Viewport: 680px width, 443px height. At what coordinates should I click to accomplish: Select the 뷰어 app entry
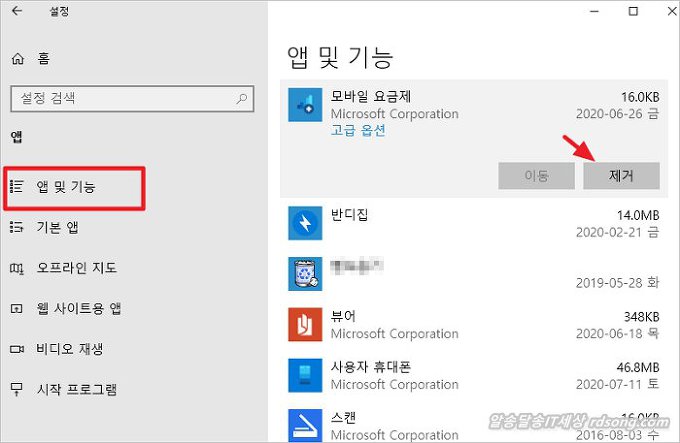(x=474, y=325)
